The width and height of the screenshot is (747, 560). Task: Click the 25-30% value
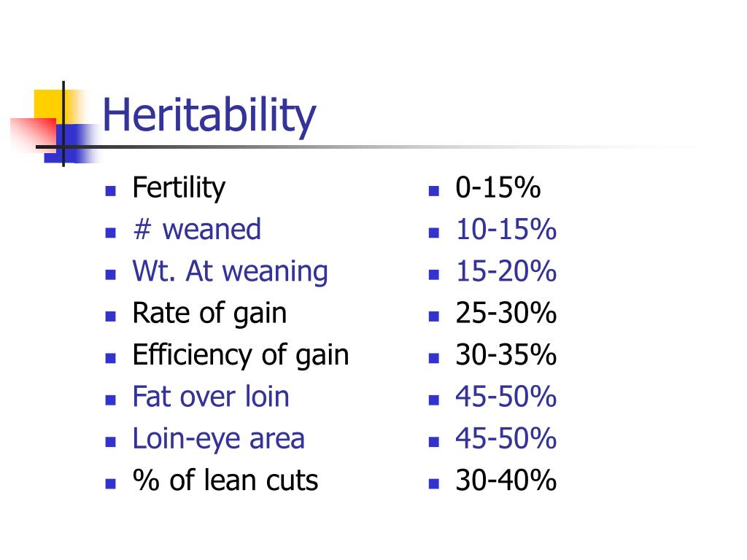pyautogui.click(x=506, y=313)
